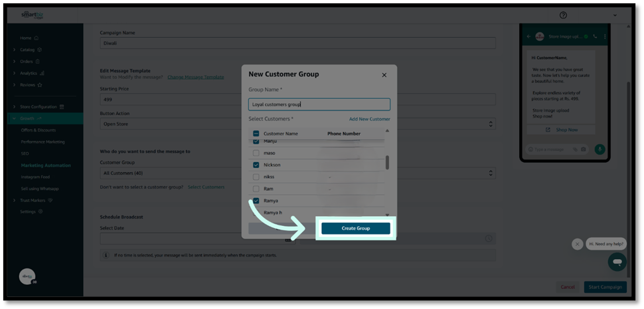
Task: Click the Create Group button
Action: click(x=355, y=228)
